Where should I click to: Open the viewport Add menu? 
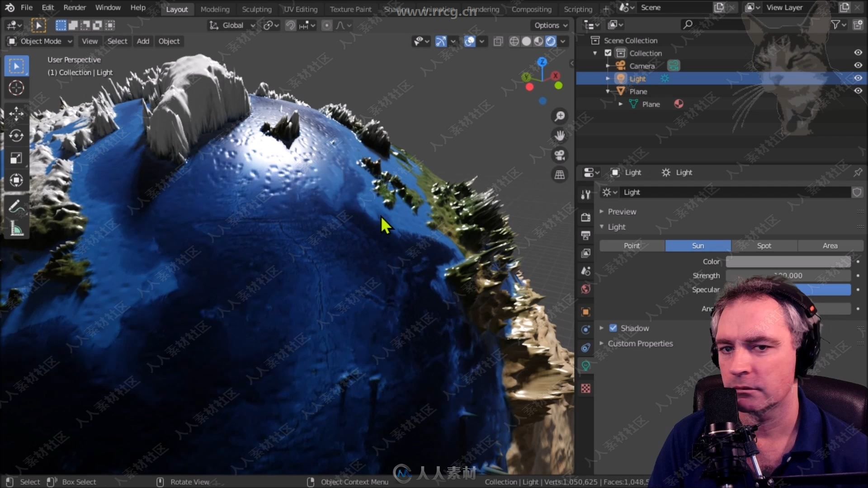pos(143,41)
